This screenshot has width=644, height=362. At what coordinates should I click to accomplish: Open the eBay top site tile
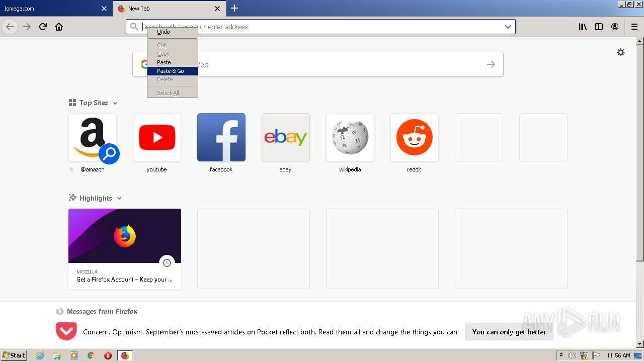coord(286,137)
